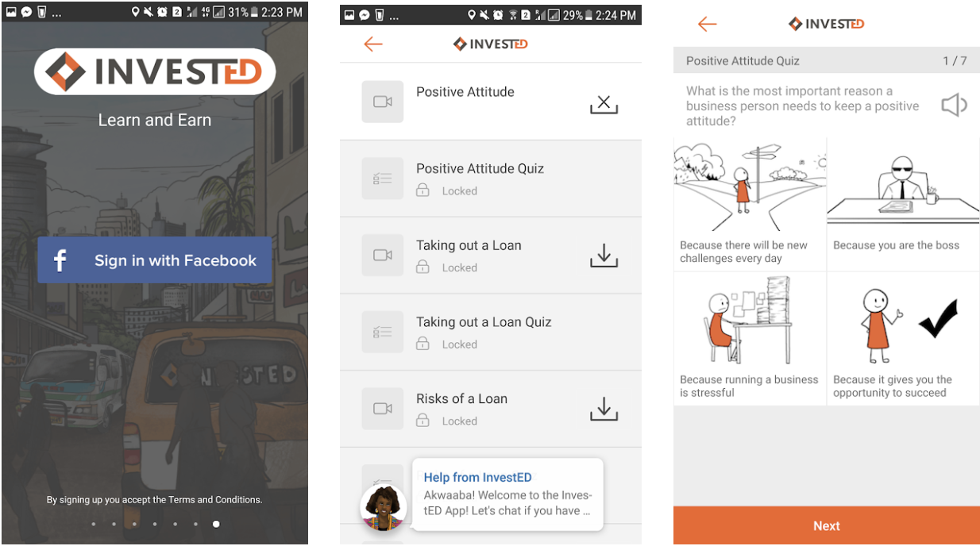Viewport: 980px width, 546px height.
Task: Download the Taking out a Loan video
Action: click(604, 256)
